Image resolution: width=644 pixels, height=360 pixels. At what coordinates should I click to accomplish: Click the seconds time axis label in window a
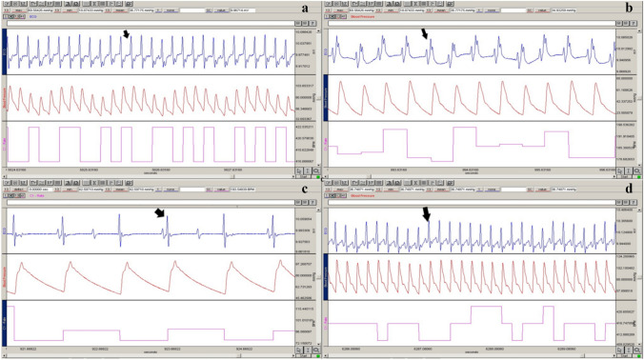click(150, 172)
